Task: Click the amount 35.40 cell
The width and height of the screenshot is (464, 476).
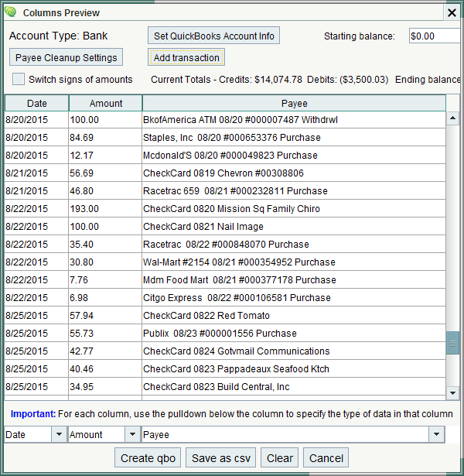Action: (x=105, y=245)
